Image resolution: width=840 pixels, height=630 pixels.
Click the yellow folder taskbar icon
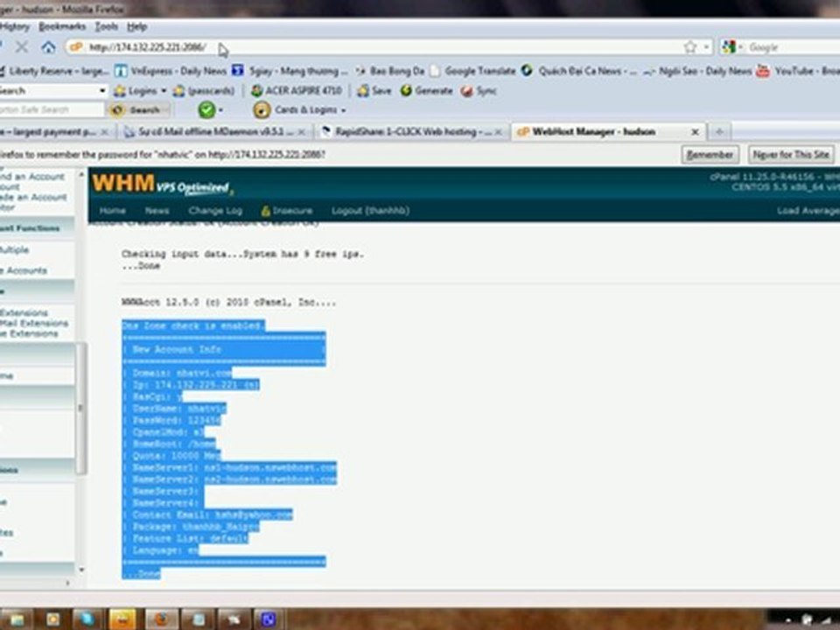point(122,619)
